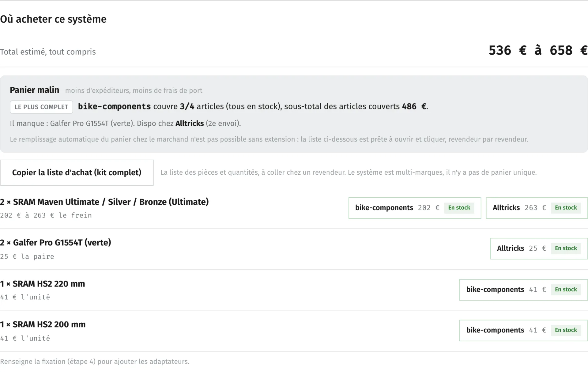Click the 'Panier malin' title

click(x=34, y=90)
